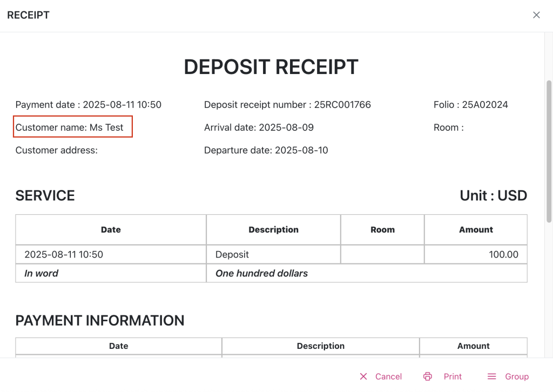Image resolution: width=553 pixels, height=392 pixels.
Task: Click the Departure date 2025-08-10 text
Action: (266, 150)
